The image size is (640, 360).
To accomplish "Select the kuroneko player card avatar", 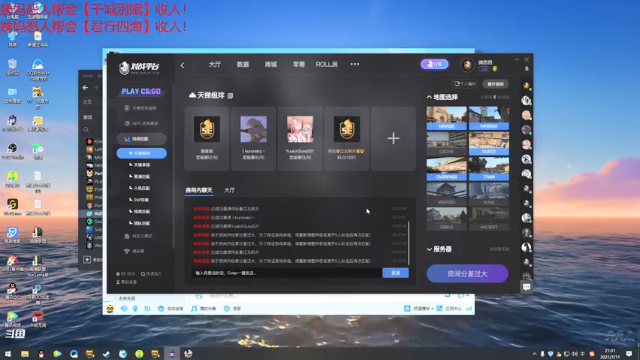I will point(253,129).
